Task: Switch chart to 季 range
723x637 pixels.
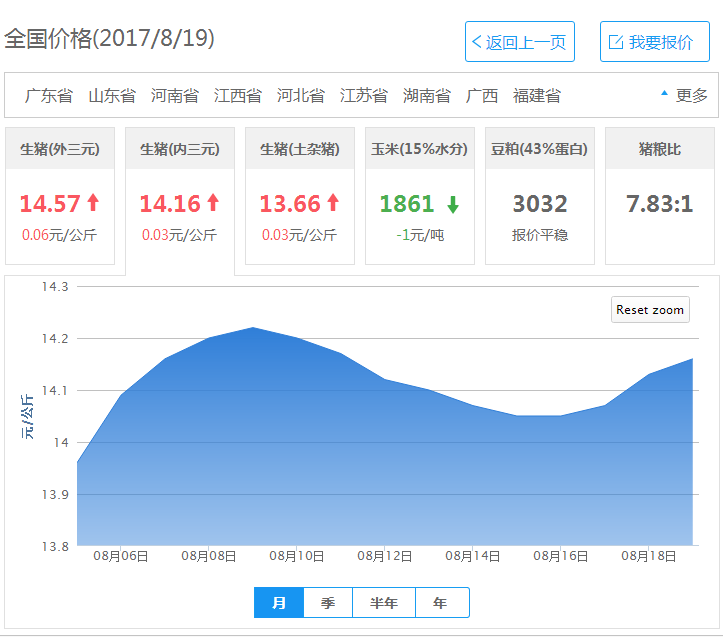Action: pos(328,603)
